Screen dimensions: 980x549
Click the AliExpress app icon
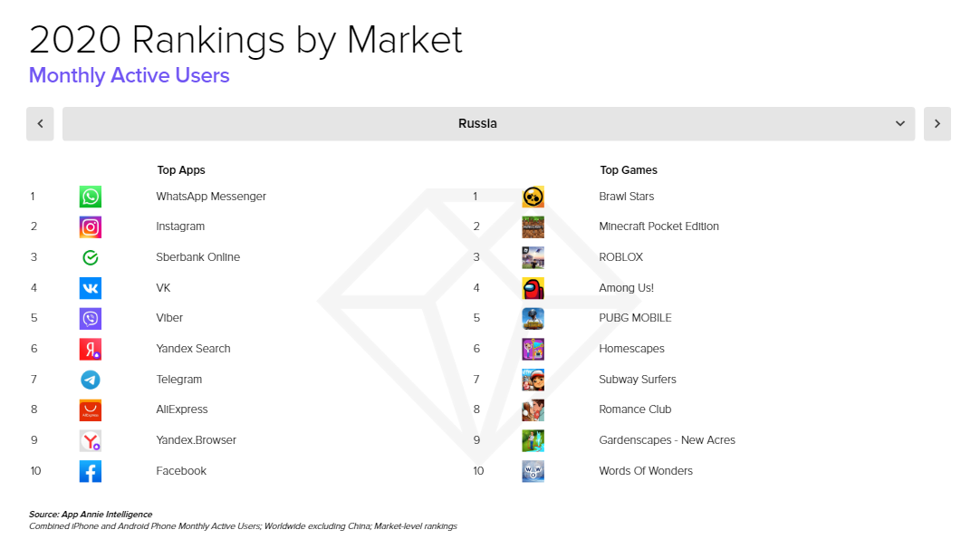pos(90,409)
